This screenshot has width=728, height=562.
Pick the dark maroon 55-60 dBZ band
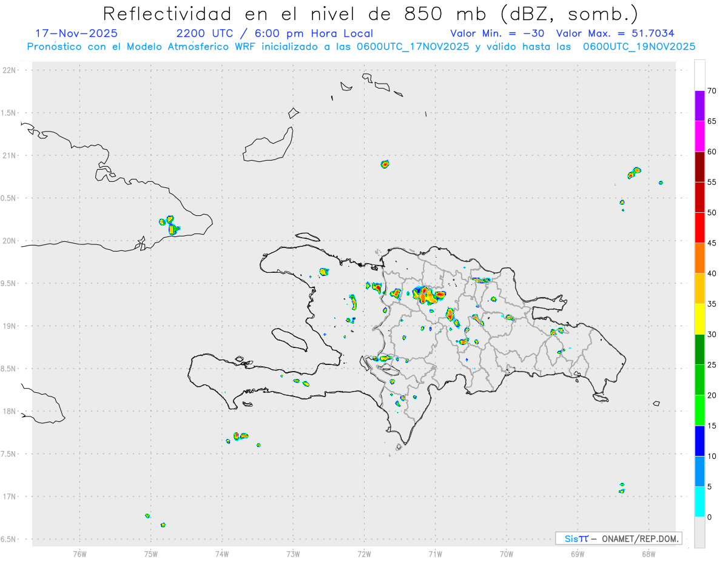coord(699,167)
